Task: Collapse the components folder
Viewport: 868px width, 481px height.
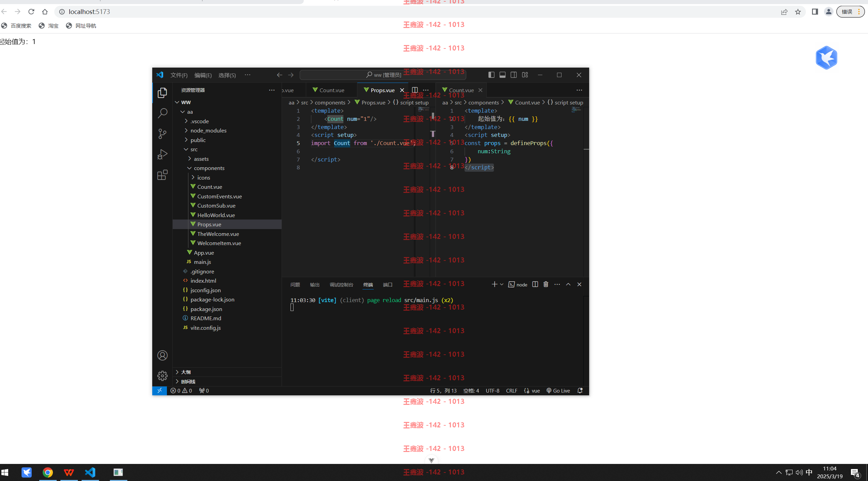Action: pyautogui.click(x=189, y=168)
